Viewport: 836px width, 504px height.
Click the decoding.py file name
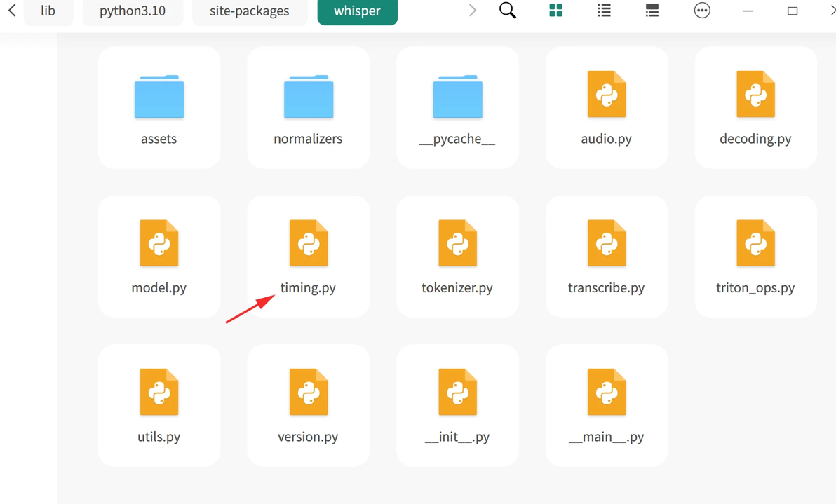(x=755, y=139)
